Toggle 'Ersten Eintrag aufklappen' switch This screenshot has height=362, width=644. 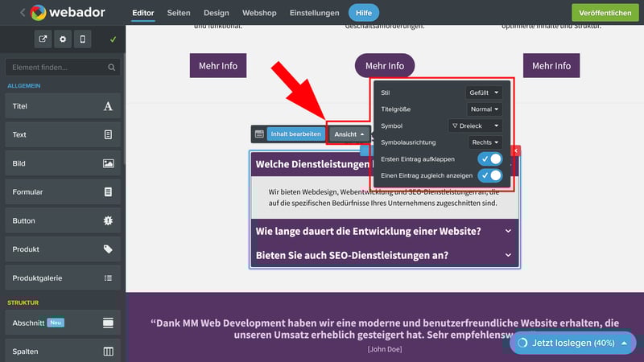(489, 159)
